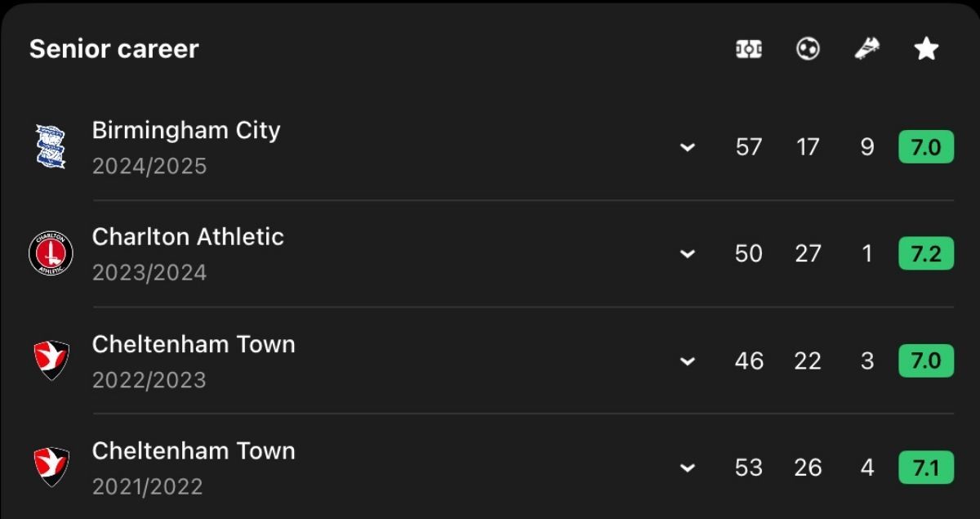Click the 7.1 rating badge
This screenshot has width=980, height=519.
click(926, 468)
